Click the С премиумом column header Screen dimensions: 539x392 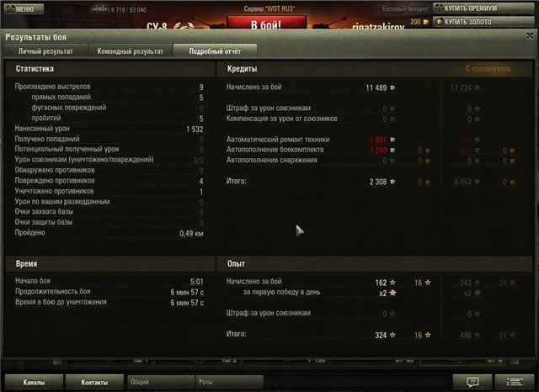[x=488, y=69]
